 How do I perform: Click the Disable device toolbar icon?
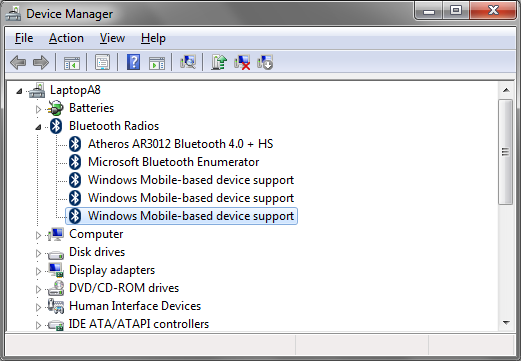pos(265,62)
